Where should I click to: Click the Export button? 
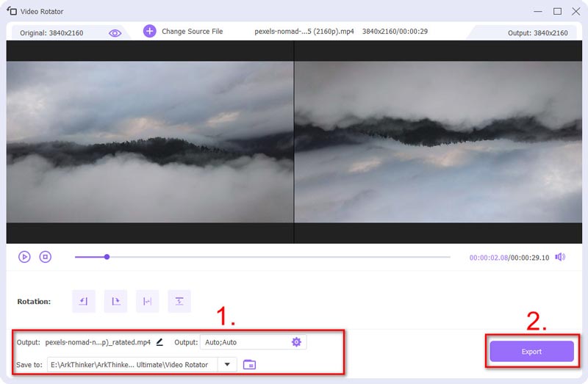tap(531, 352)
